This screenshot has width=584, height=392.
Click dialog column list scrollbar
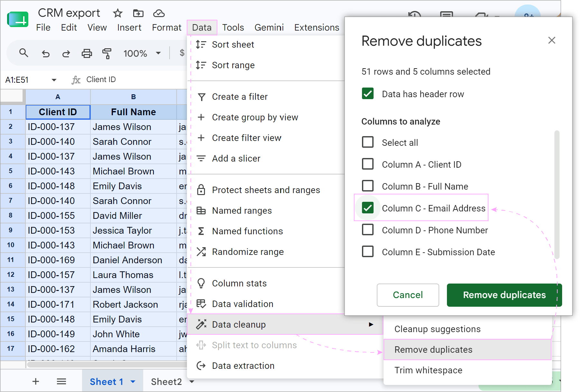coord(557,194)
